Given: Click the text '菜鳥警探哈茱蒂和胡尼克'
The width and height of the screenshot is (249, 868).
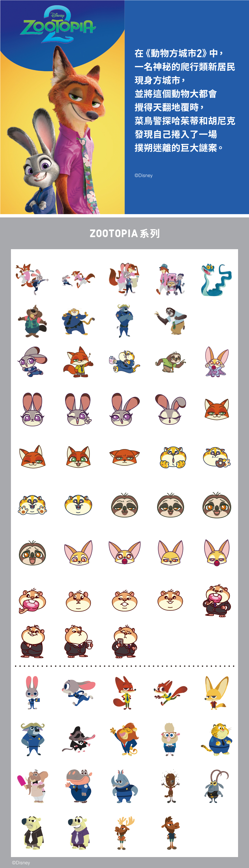Looking at the screenshot, I should (x=185, y=121).
